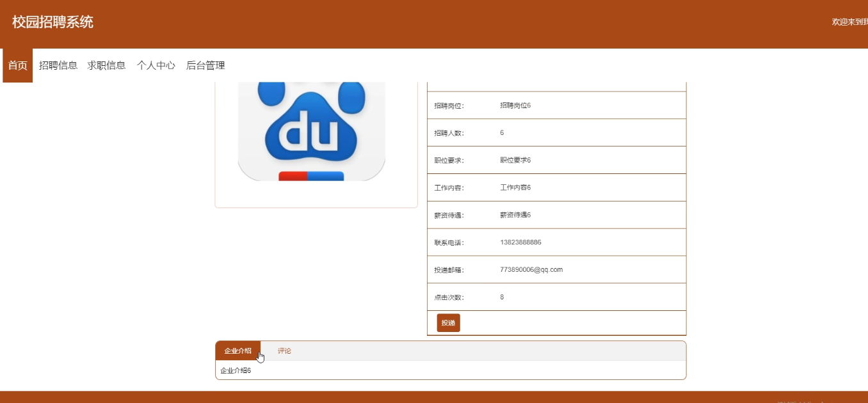Viewport: 868px width, 403px height.
Task: Open the 招聘信息 (Recruitment Info) menu
Action: tap(59, 65)
